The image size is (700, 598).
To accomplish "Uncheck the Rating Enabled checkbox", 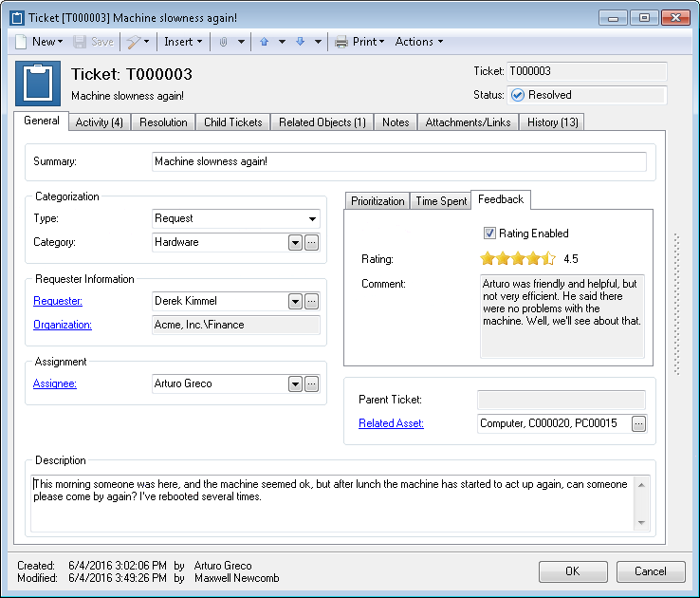I will click(x=489, y=234).
